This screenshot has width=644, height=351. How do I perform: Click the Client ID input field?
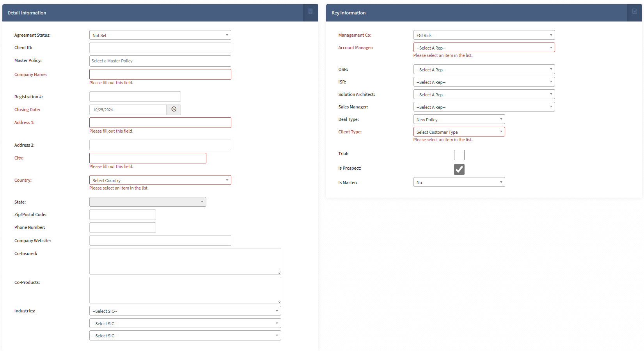[x=160, y=48]
